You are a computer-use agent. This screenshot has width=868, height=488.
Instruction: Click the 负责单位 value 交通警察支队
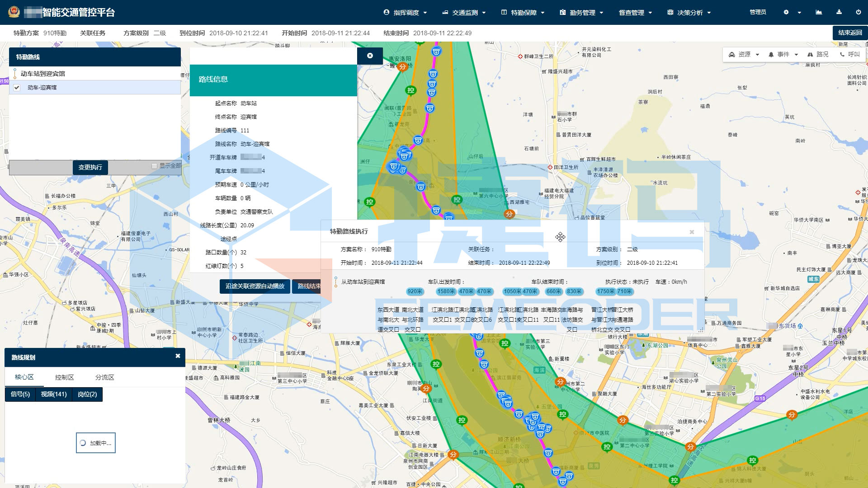256,211
